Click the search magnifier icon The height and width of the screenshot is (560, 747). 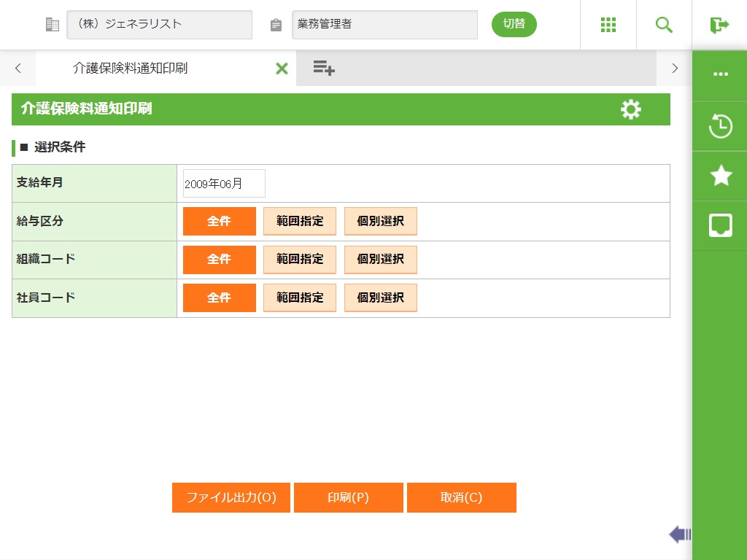(x=664, y=25)
